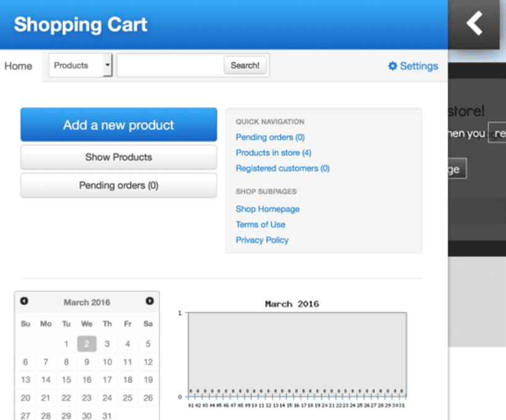Click the Shopping Cart header title
The height and width of the screenshot is (420, 506).
(81, 25)
